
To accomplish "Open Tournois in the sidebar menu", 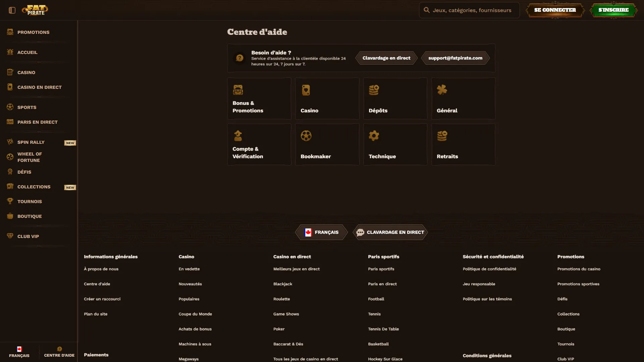I will coord(30,201).
